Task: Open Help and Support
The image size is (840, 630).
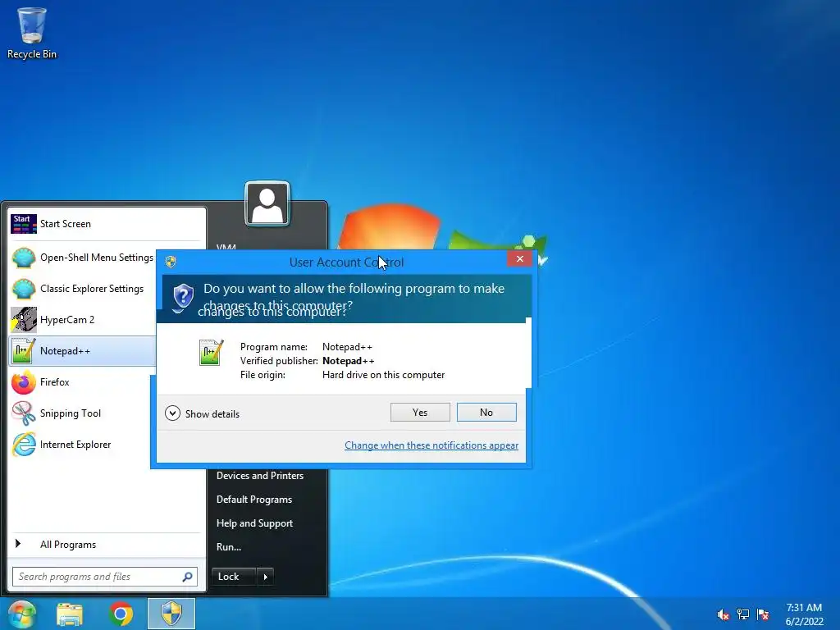Action: pyautogui.click(x=254, y=523)
